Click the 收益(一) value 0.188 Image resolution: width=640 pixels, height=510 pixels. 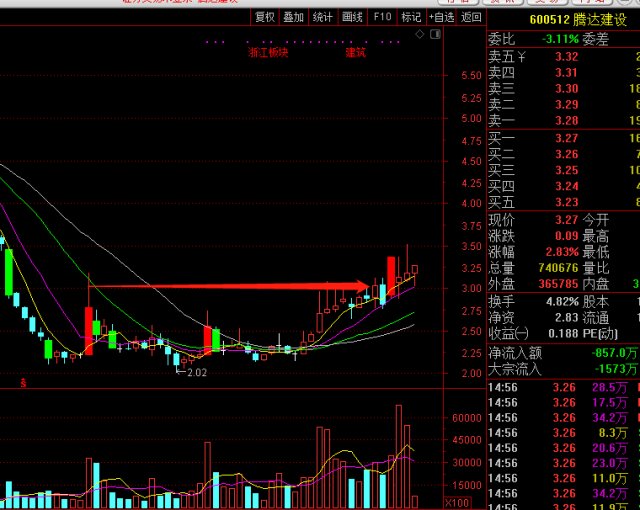[563, 333]
